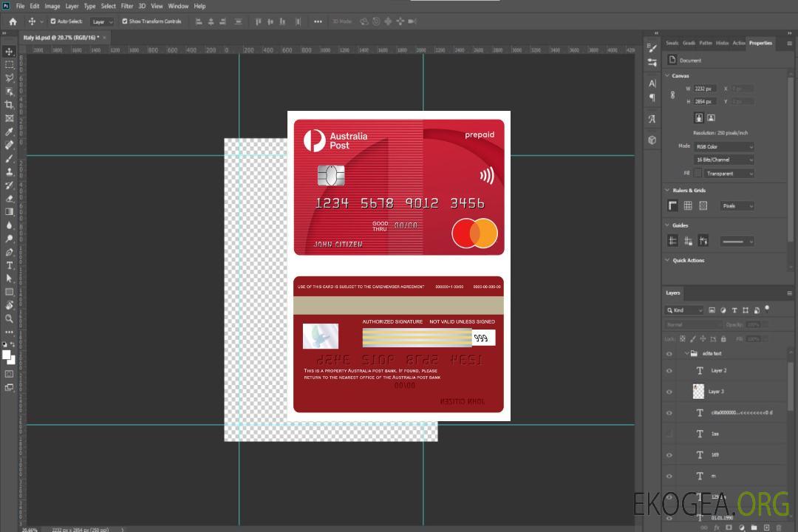
Task: Open the RGB Color mode dropdown
Action: (723, 147)
